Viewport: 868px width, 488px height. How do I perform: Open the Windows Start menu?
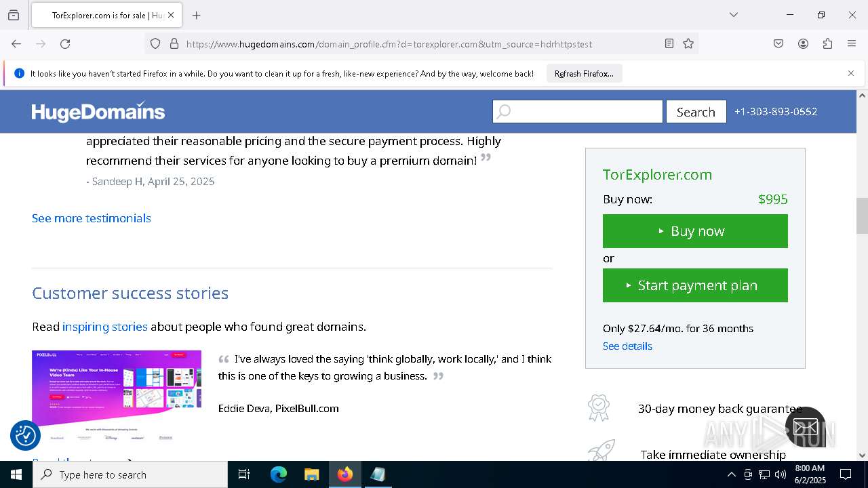(16, 474)
